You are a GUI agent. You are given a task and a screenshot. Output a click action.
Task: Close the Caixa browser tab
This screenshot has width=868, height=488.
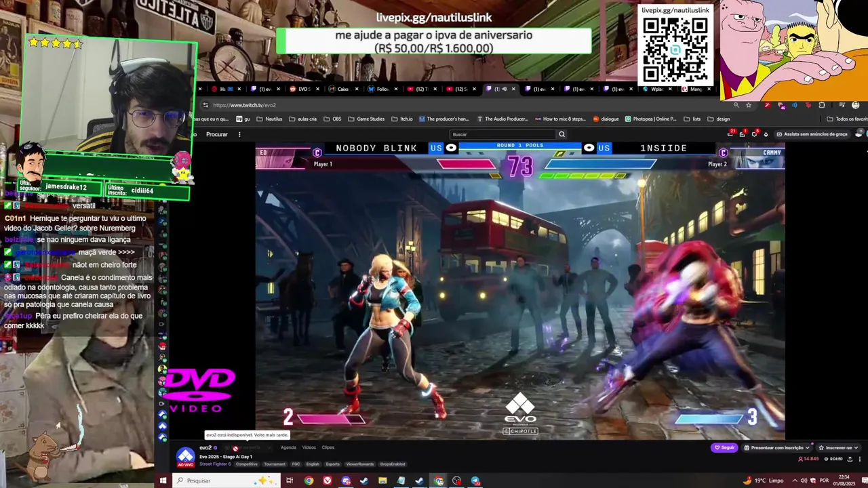[x=358, y=89]
